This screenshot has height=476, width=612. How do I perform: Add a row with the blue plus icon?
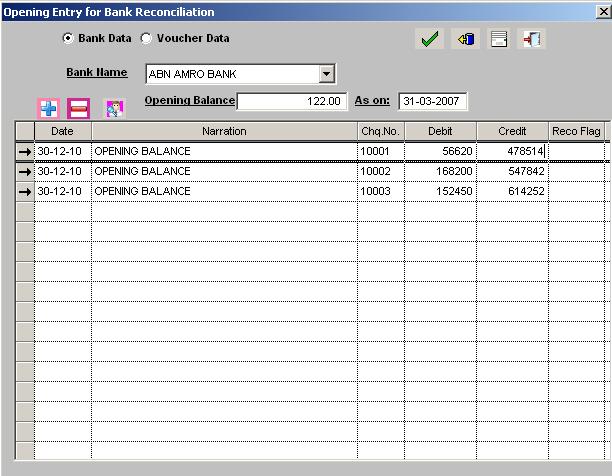48,109
